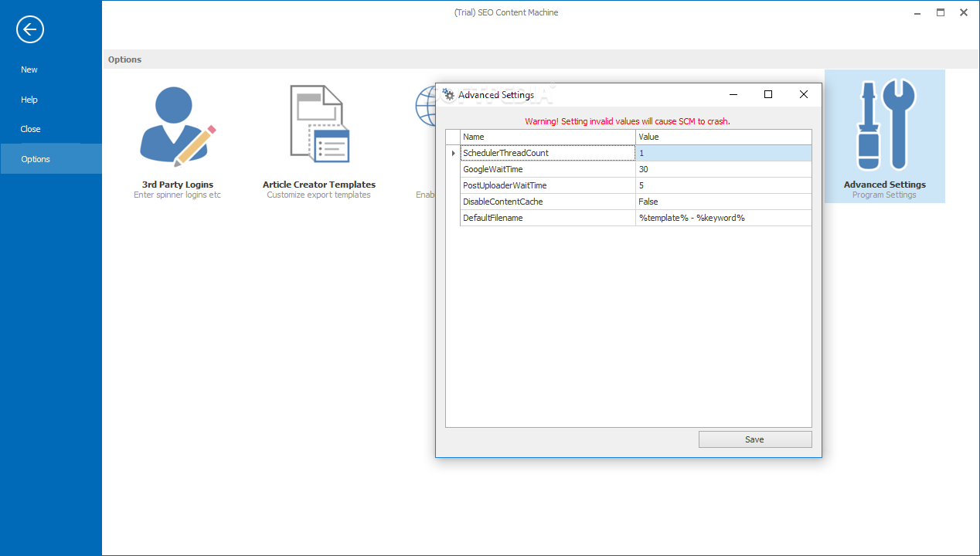Select the DisableContentCache name cell

coord(548,202)
